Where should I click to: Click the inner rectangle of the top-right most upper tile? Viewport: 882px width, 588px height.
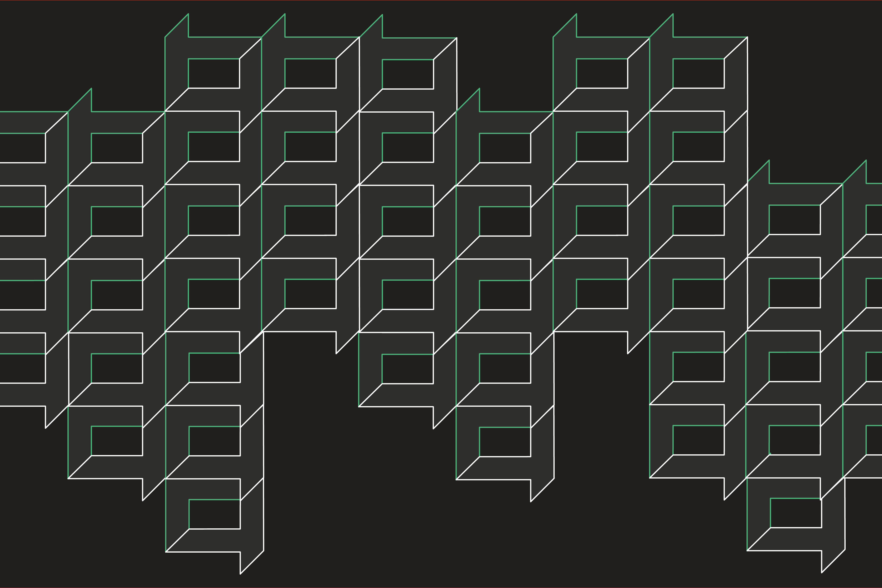point(698,73)
